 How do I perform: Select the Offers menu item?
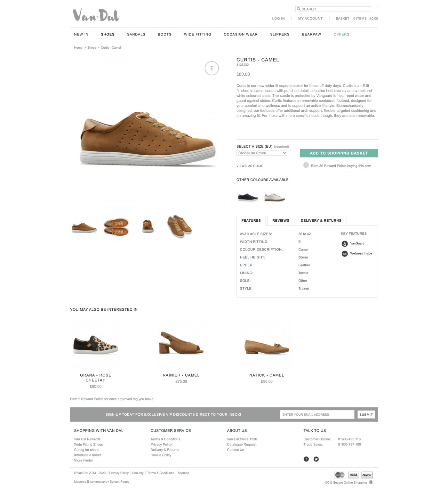(341, 34)
